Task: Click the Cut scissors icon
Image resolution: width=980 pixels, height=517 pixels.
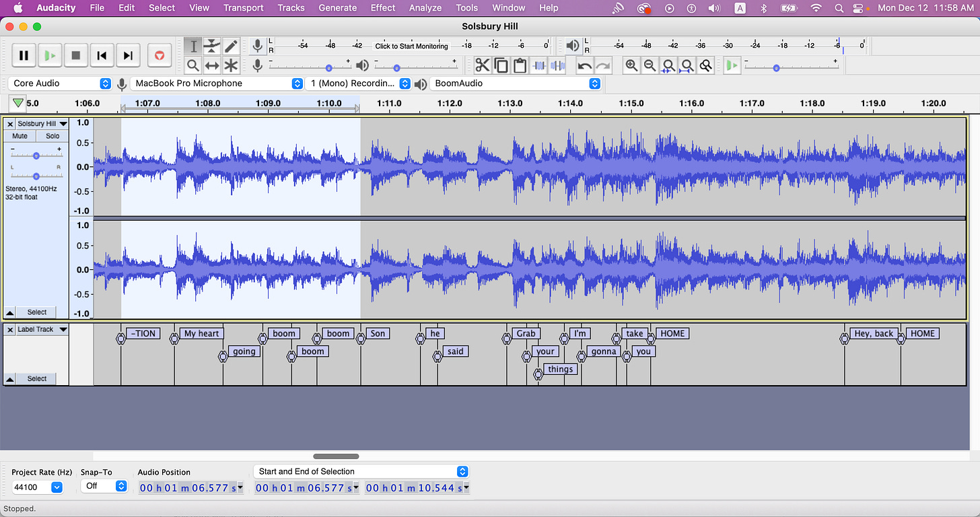Action: click(482, 65)
